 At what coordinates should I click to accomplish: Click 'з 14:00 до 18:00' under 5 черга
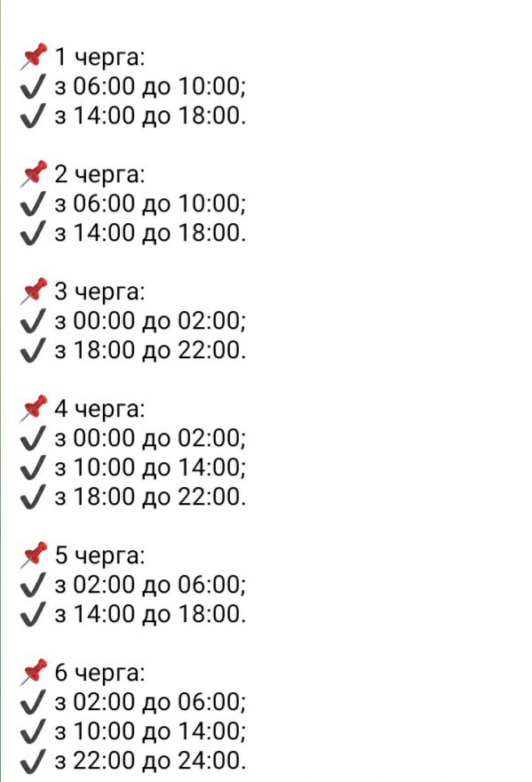click(x=150, y=614)
